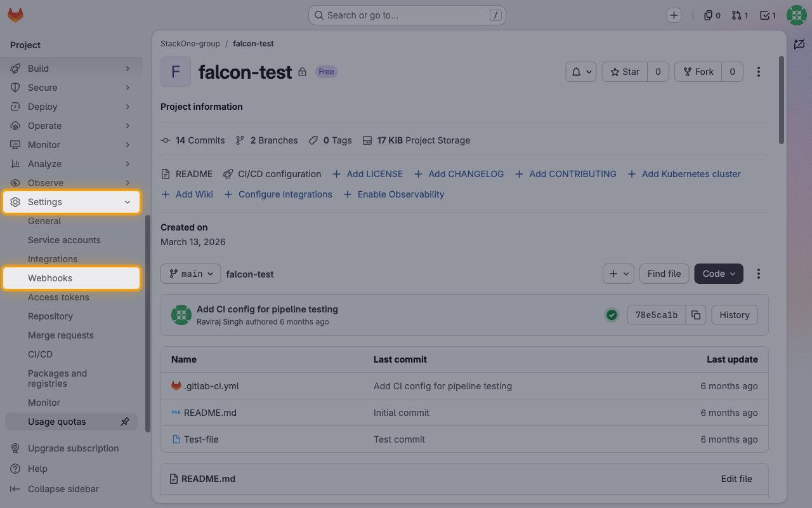
Task: Open merge requests counter icon
Action: (x=740, y=15)
